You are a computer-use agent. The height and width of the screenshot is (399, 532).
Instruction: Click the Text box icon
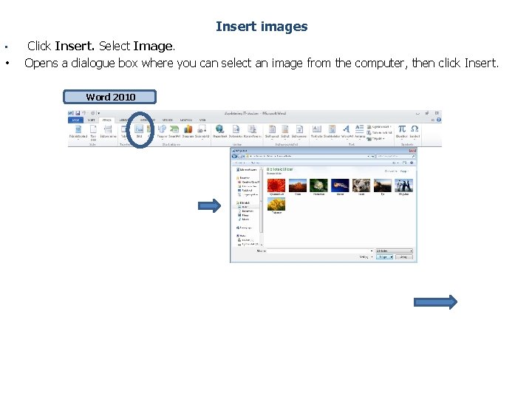[317, 129]
